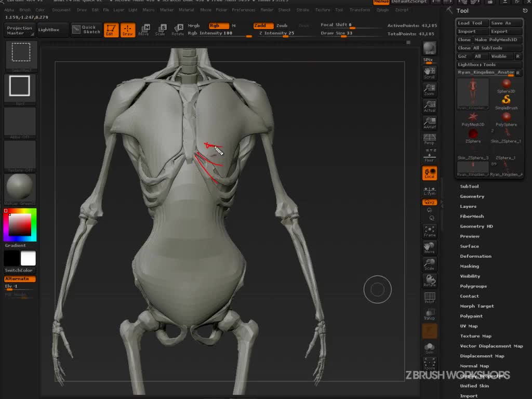The width and height of the screenshot is (532, 399).
Task: Select the PolyMesh3D star tool
Action: 473,119
